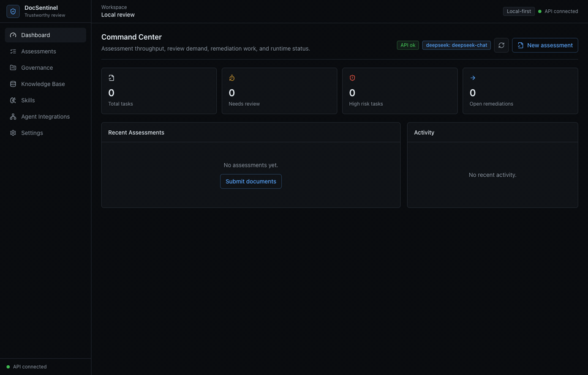The image size is (588, 375).
Task: Click the Local review workspace name
Action: tap(118, 15)
